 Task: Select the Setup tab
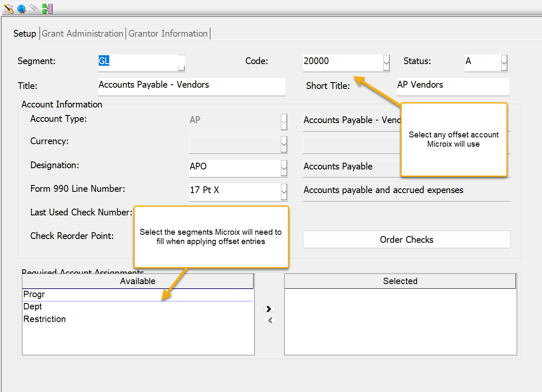click(x=25, y=34)
